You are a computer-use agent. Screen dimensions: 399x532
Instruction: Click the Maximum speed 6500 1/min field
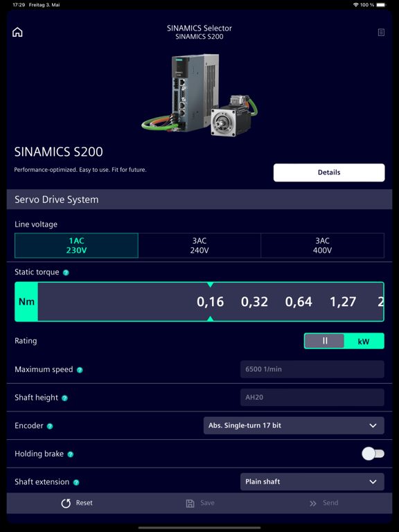tap(312, 369)
